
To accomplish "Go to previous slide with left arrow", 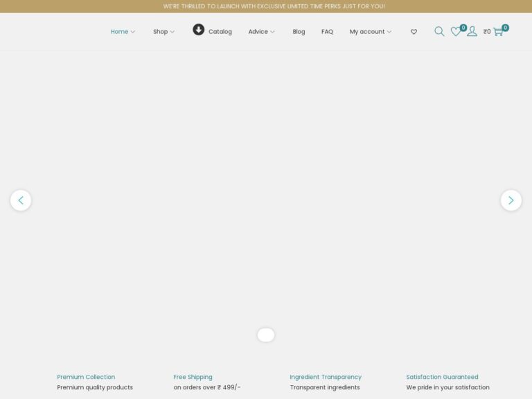I will pos(21,200).
